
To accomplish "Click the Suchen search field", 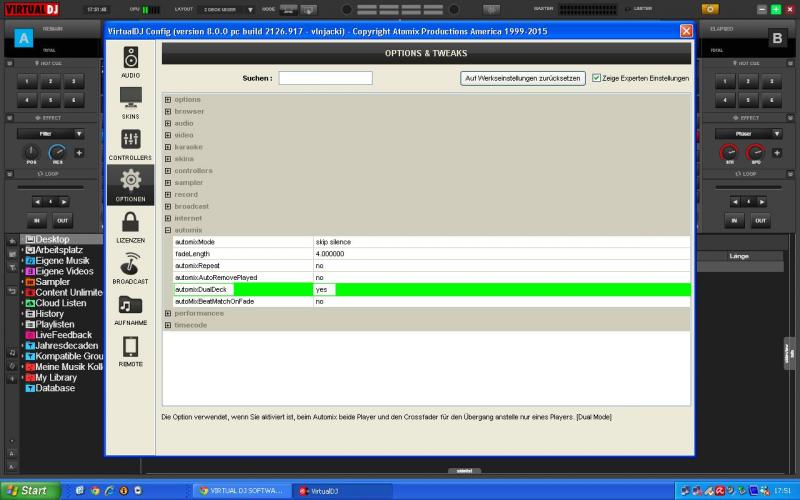I will coord(326,78).
